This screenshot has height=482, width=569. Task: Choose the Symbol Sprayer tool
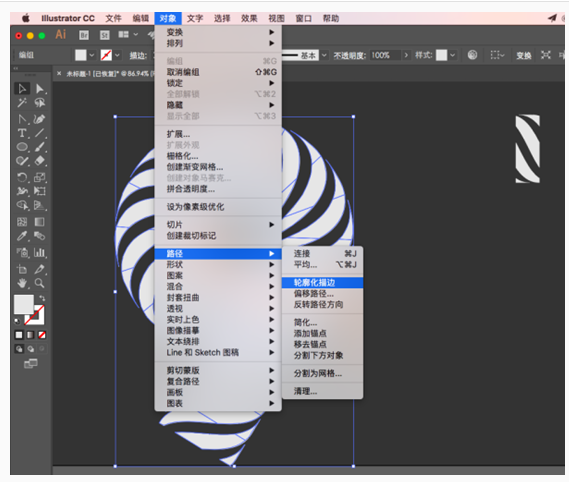click(22, 253)
